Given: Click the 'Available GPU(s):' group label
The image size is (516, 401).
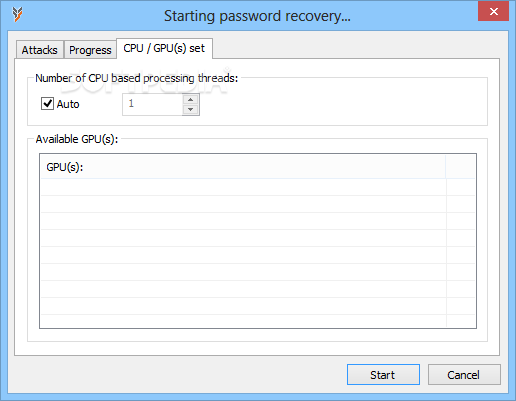Looking at the screenshot, I should pyautogui.click(x=77, y=139).
